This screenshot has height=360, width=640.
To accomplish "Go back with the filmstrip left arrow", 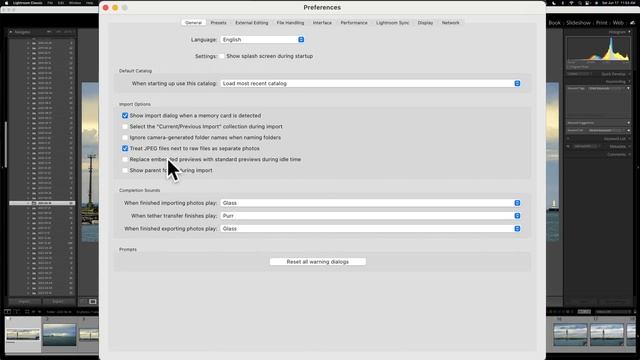I will tap(34, 311).
